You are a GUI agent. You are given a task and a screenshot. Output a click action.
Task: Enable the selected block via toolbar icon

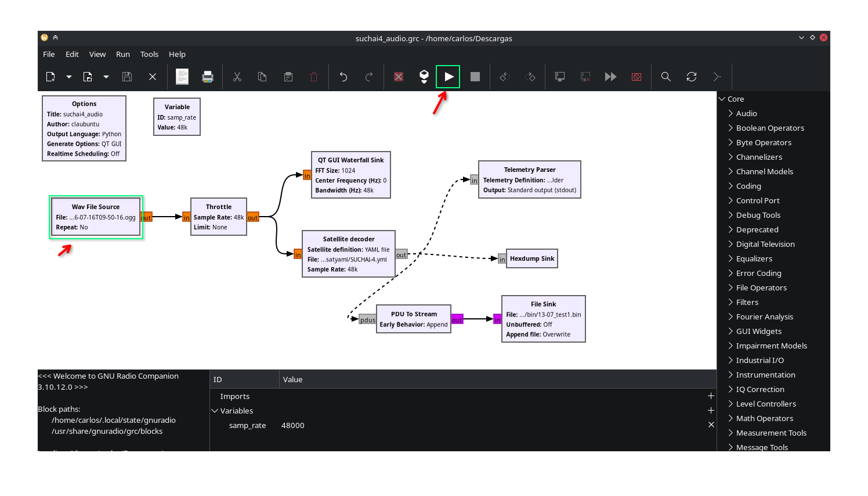click(x=560, y=77)
